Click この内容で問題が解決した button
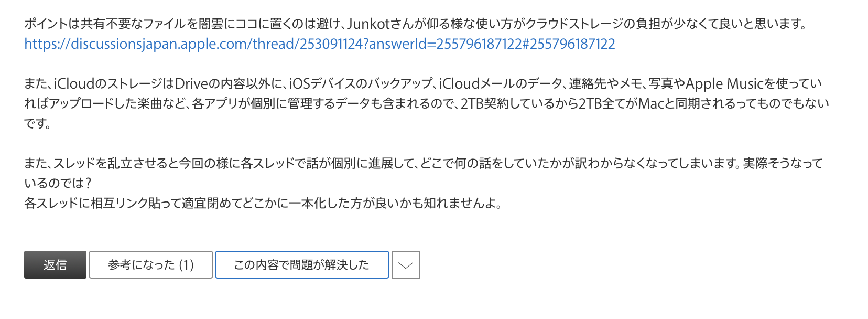This screenshot has height=319, width=868. 302,265
